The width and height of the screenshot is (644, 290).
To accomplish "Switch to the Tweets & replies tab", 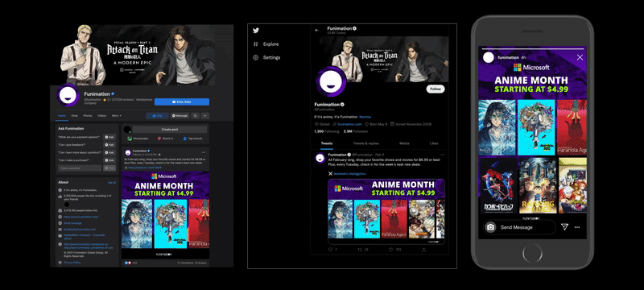I will point(365,143).
